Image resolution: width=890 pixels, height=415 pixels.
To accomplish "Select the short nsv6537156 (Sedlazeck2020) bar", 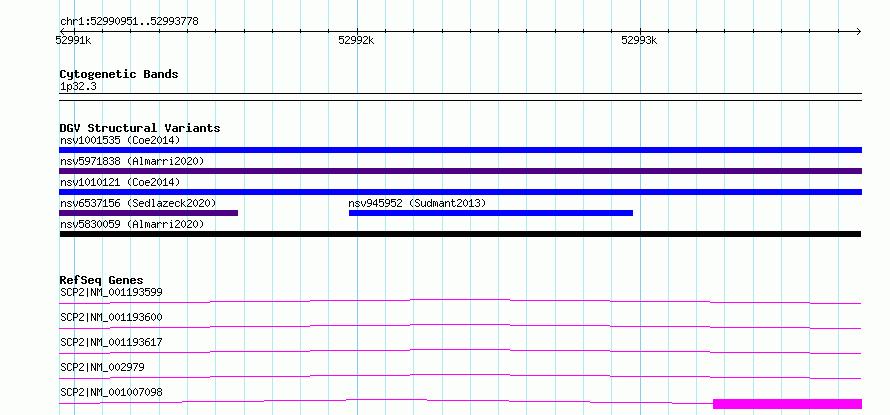I will [149, 213].
